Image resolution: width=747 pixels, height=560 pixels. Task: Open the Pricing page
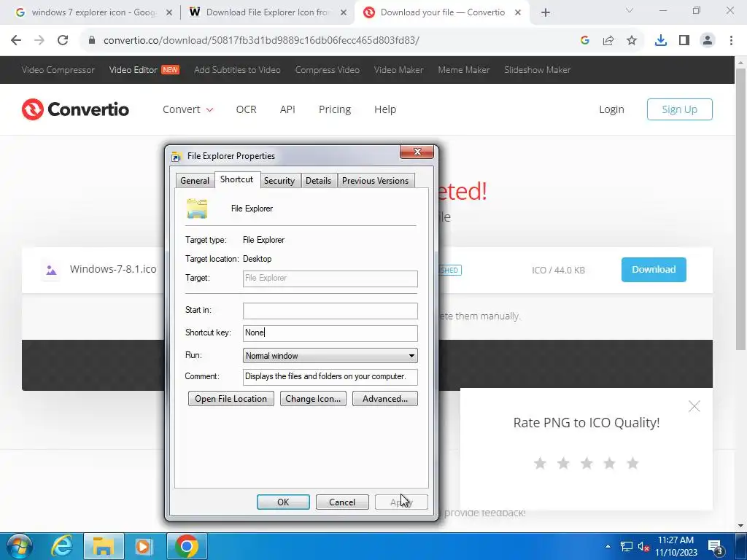pos(334,109)
